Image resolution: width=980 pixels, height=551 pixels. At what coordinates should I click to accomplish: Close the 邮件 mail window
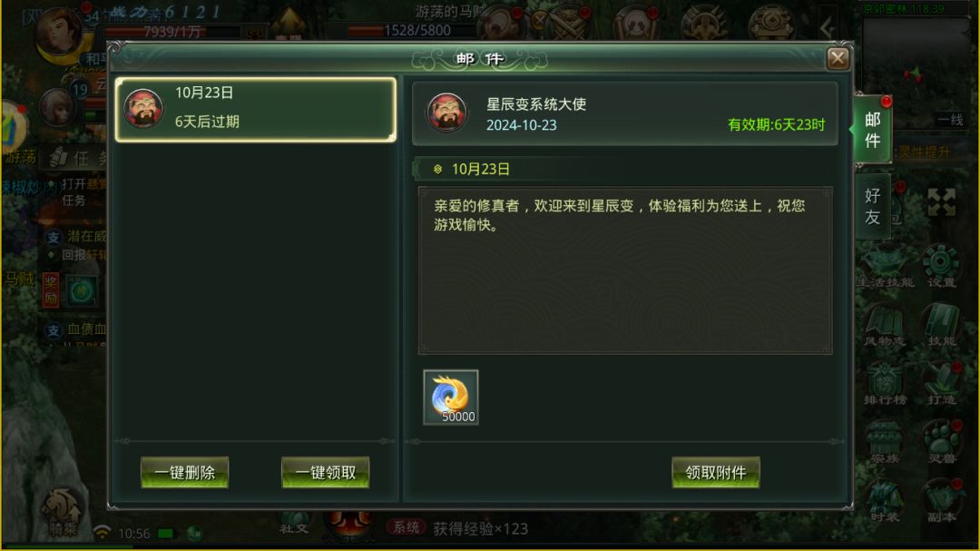pyautogui.click(x=838, y=59)
